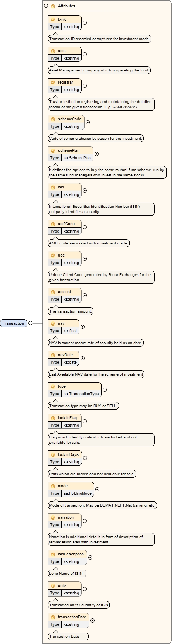The height and width of the screenshot is (644, 178).
Task: Open the aa:HoldingMode type link
Action: point(78,493)
